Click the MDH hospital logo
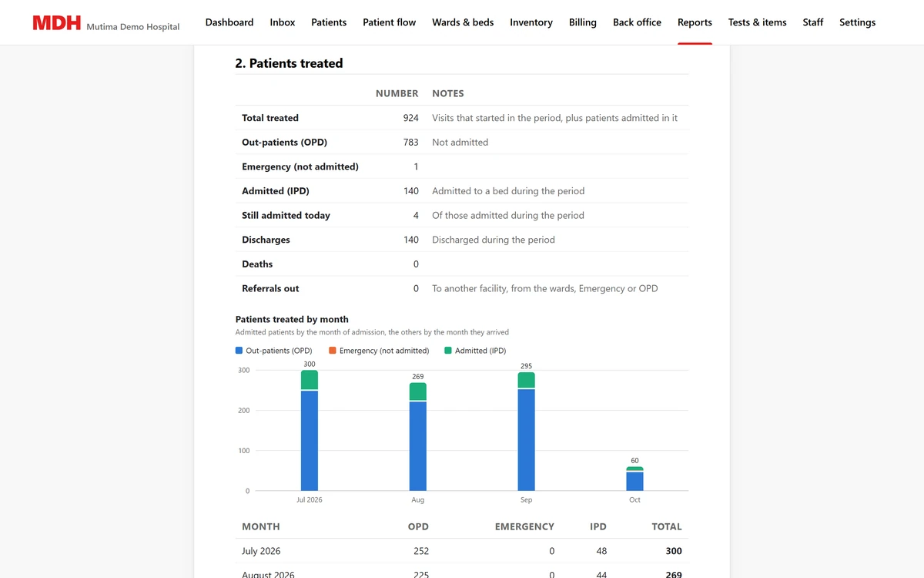 [x=57, y=23]
